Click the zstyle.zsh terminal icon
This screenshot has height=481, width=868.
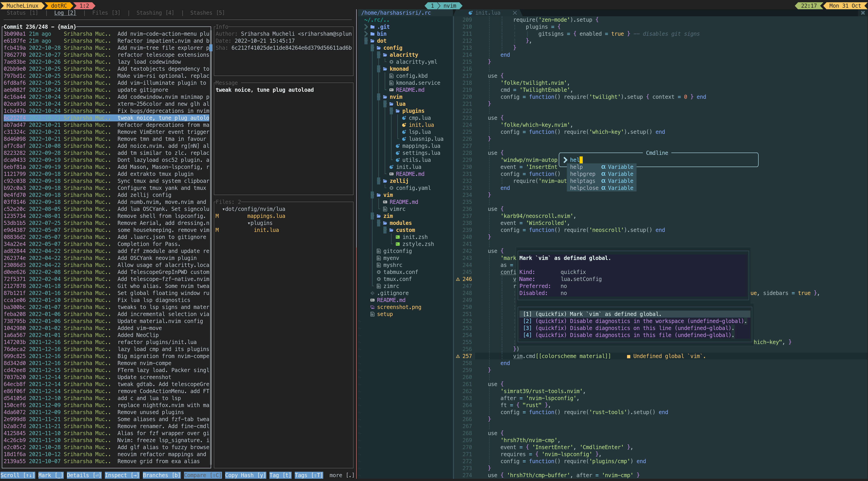398,244
